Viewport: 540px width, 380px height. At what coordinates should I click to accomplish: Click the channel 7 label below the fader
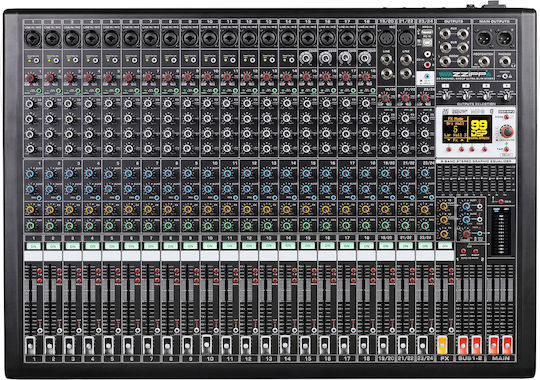click(150, 359)
